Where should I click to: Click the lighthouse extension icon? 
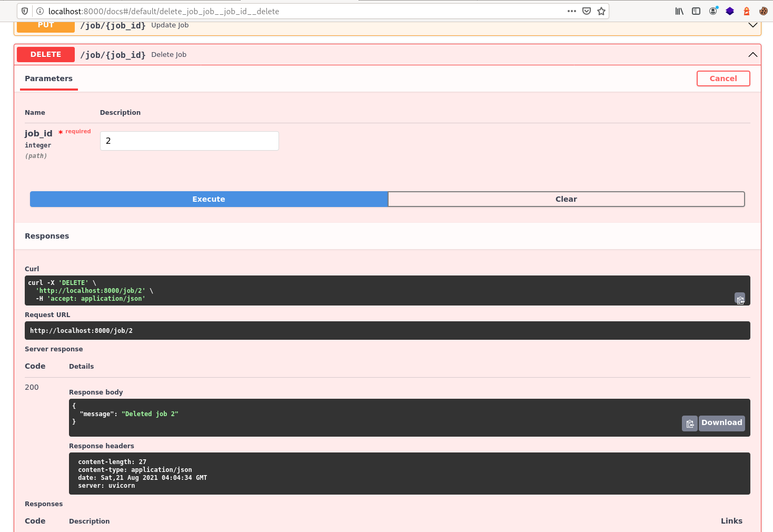pos(746,11)
